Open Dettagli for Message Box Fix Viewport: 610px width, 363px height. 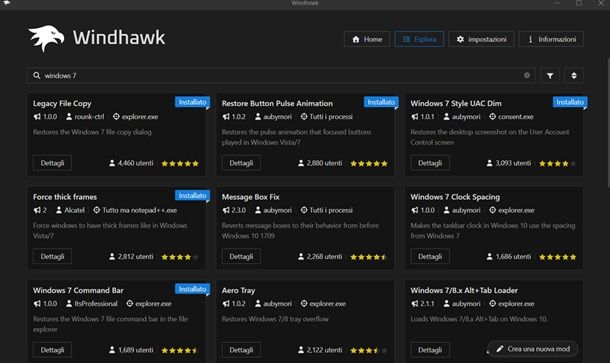241,256
